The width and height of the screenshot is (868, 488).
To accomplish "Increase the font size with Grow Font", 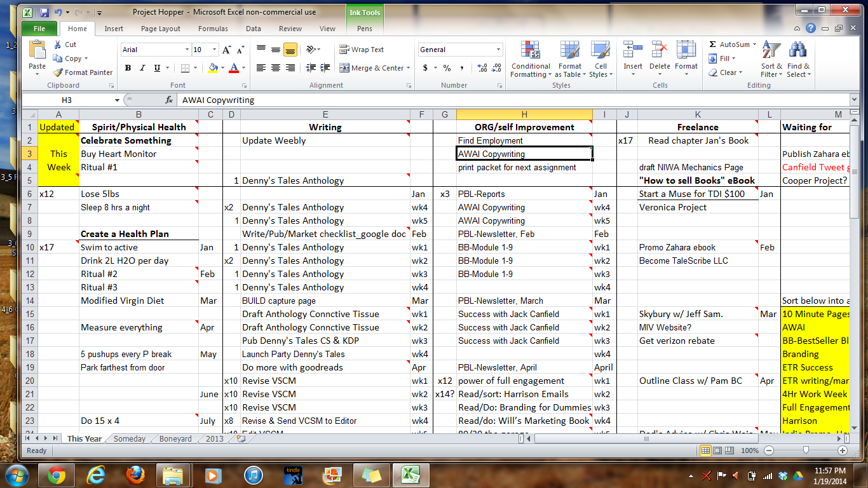I will coord(227,50).
